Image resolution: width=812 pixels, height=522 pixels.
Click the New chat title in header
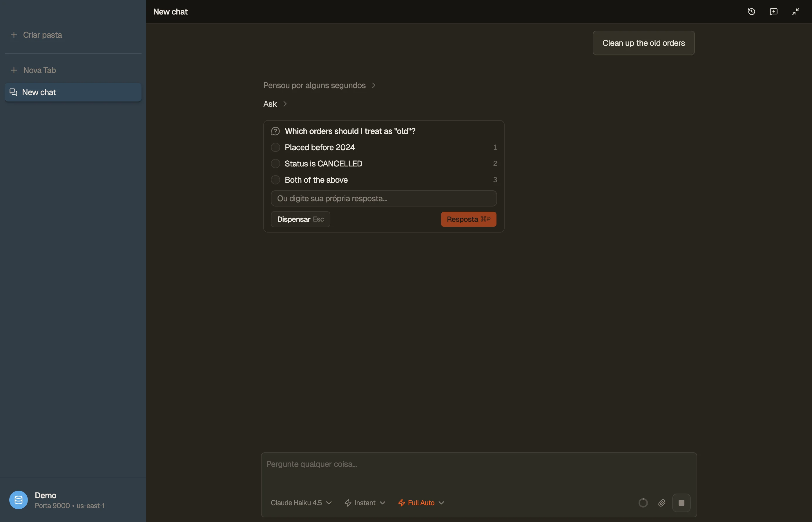pyautogui.click(x=170, y=12)
